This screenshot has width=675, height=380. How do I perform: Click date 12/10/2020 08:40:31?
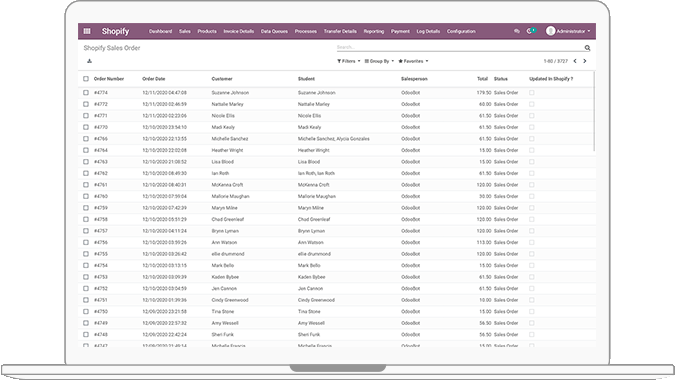point(164,185)
